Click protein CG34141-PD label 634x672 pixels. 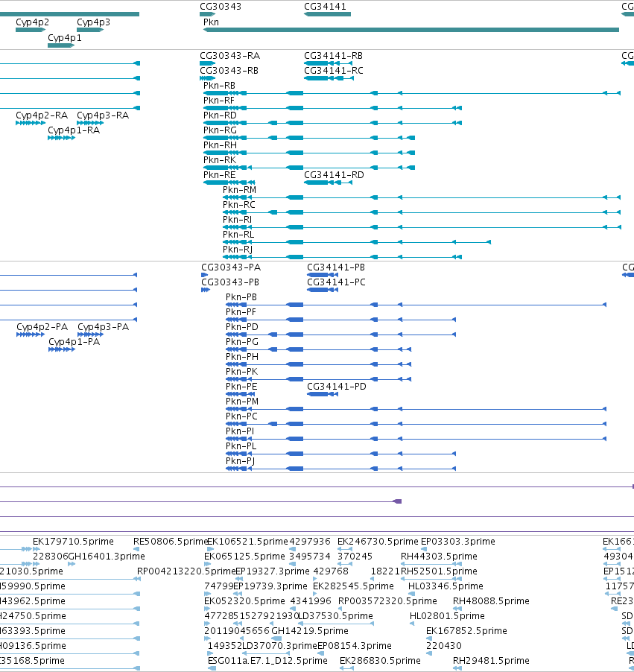click(337, 386)
